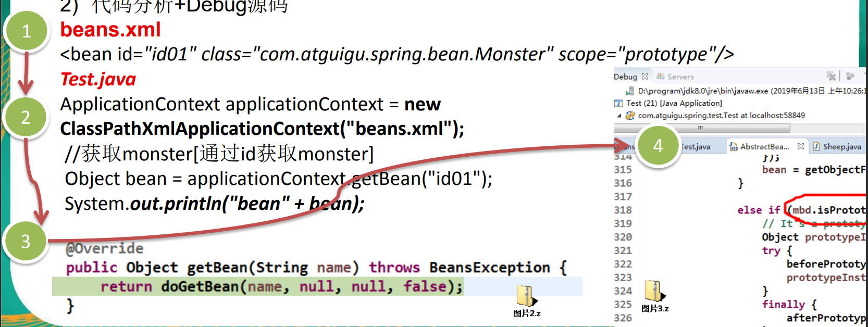Collapse the com.atguigu.spring.test.Test tree node
This screenshot has width=868, height=327.
click(619, 116)
